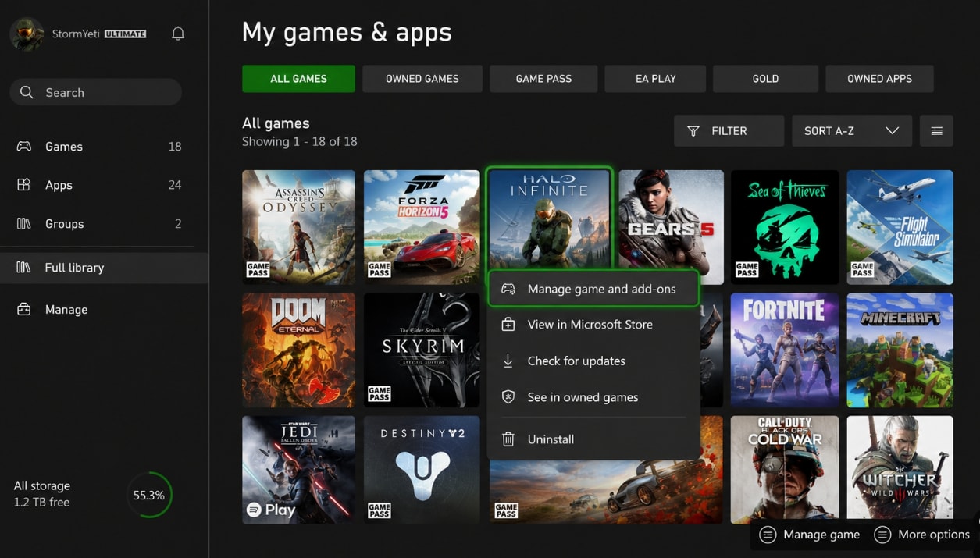Viewport: 980px width, 558px height.
Task: Select the Halo Infinite game tile
Action: (x=549, y=220)
